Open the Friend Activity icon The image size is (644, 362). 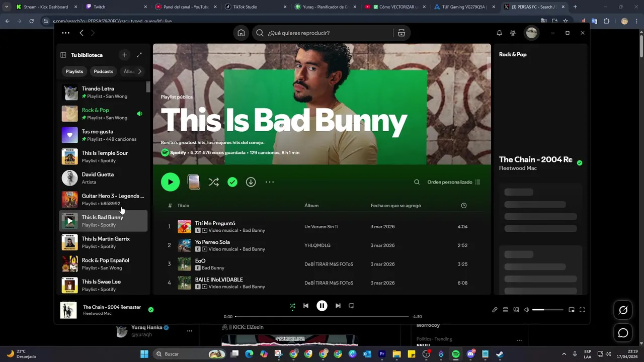click(x=513, y=33)
